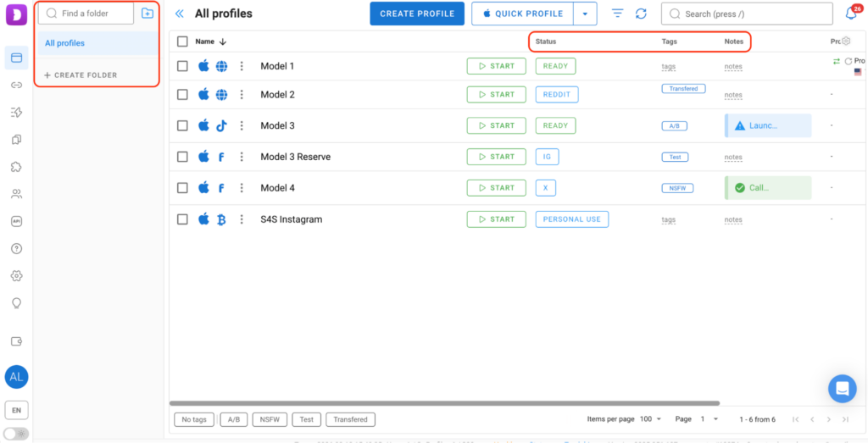Select the All profiles folder
Viewport: 868px width, 443px height.
tap(98, 43)
